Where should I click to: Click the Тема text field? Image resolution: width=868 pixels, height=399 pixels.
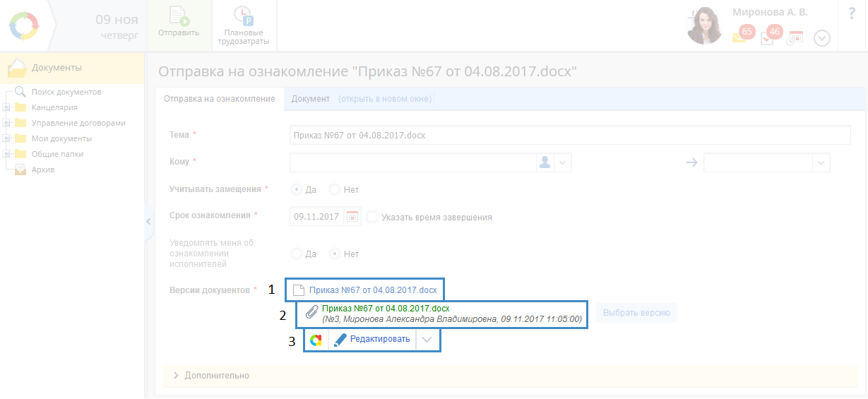coord(570,135)
